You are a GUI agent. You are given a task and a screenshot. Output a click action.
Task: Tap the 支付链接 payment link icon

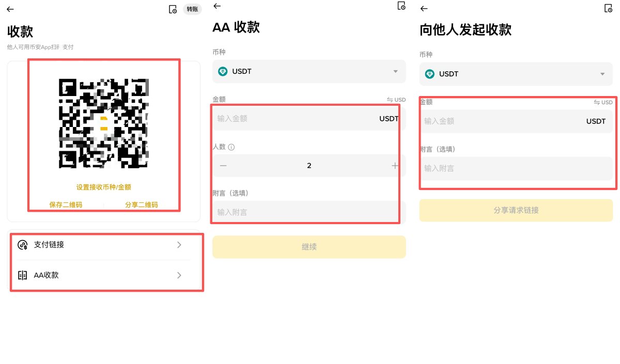tap(23, 245)
